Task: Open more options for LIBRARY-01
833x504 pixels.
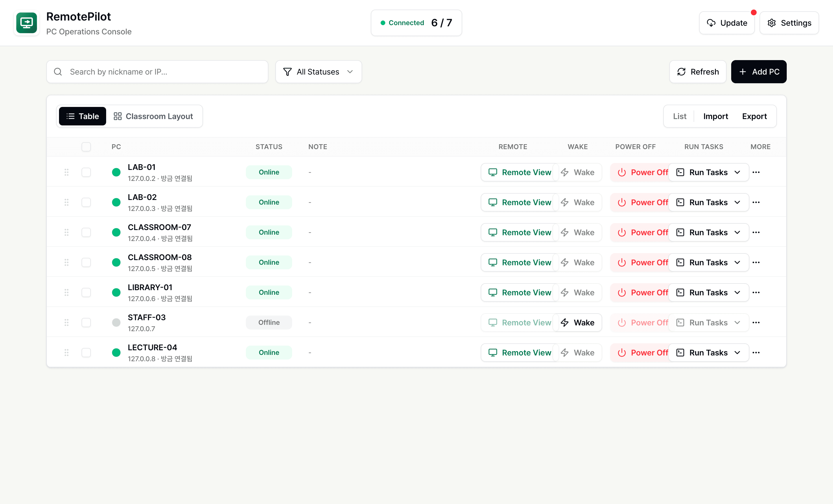Action: 756,292
